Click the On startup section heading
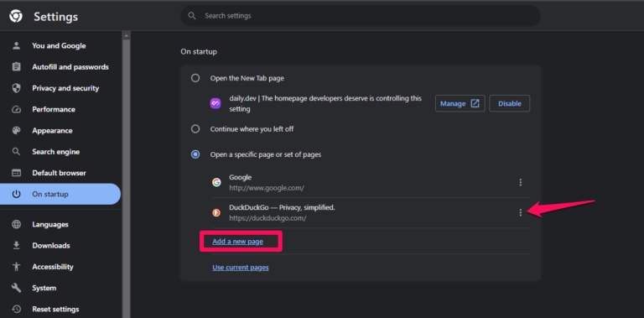644x318 pixels. coord(199,52)
